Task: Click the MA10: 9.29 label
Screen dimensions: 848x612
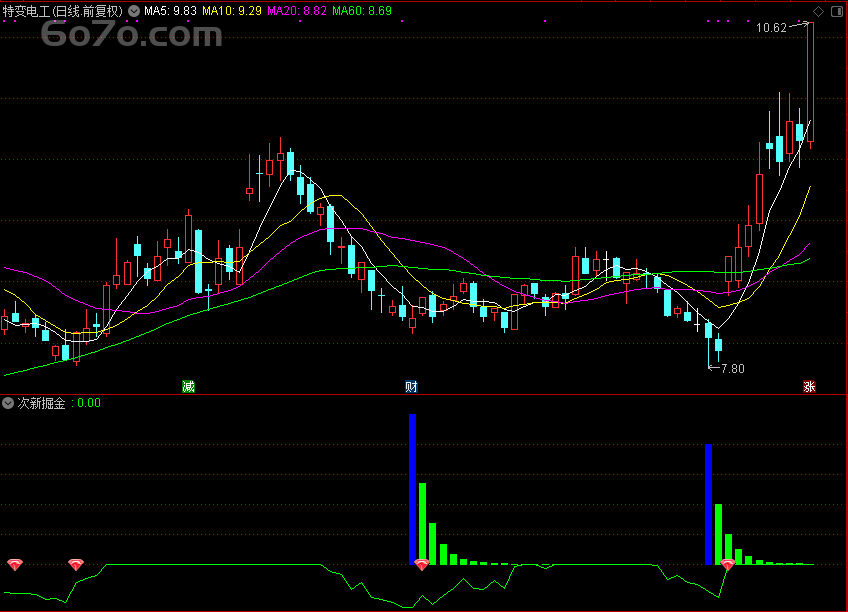Action: coord(232,11)
